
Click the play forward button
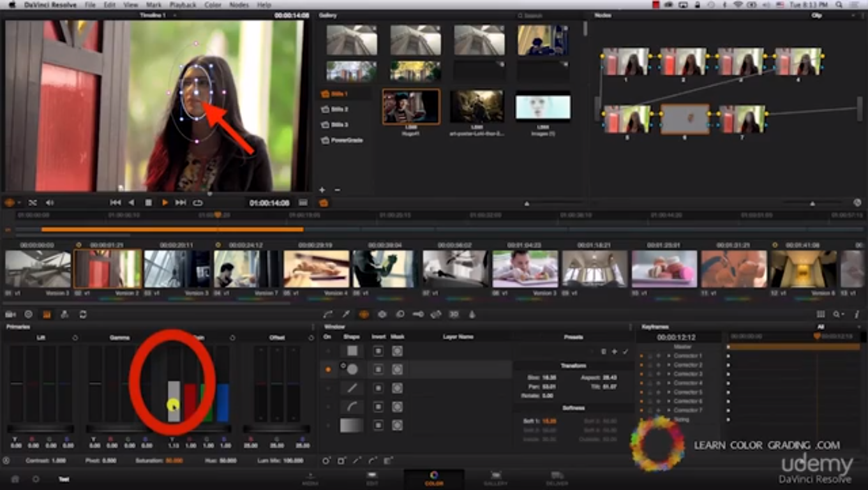165,203
